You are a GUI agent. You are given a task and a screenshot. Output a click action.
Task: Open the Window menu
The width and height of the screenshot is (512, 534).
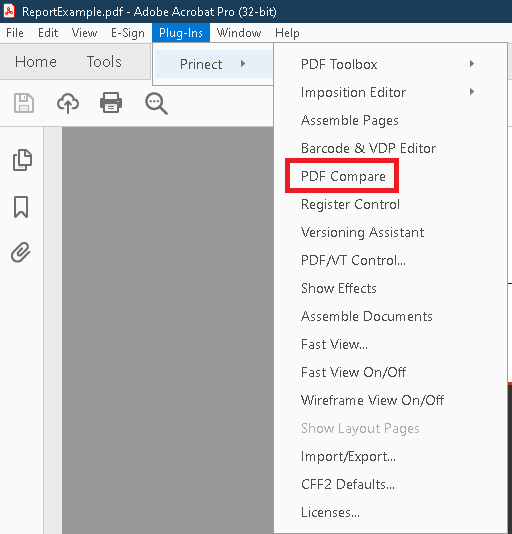point(239,33)
